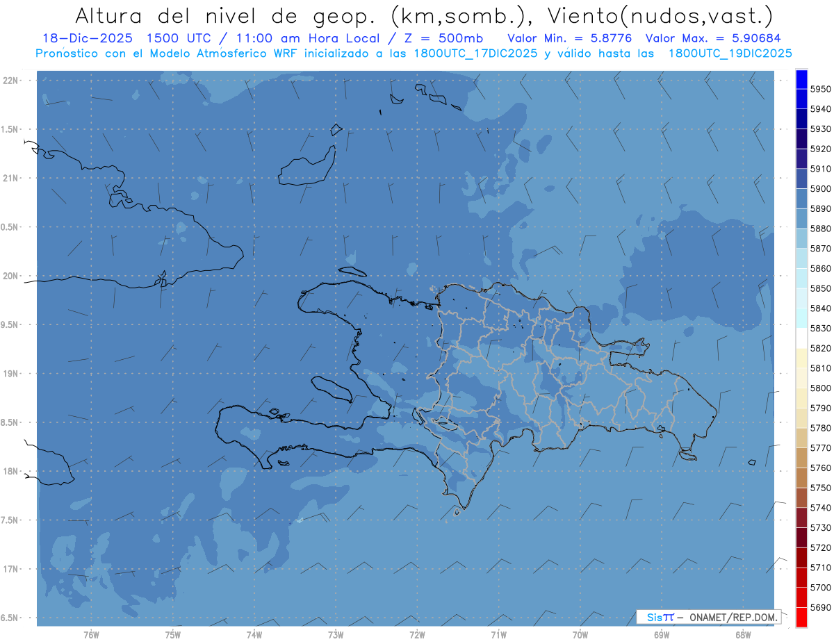834x644 pixels.
Task: Click the '70W' longitude label
Action: click(580, 635)
